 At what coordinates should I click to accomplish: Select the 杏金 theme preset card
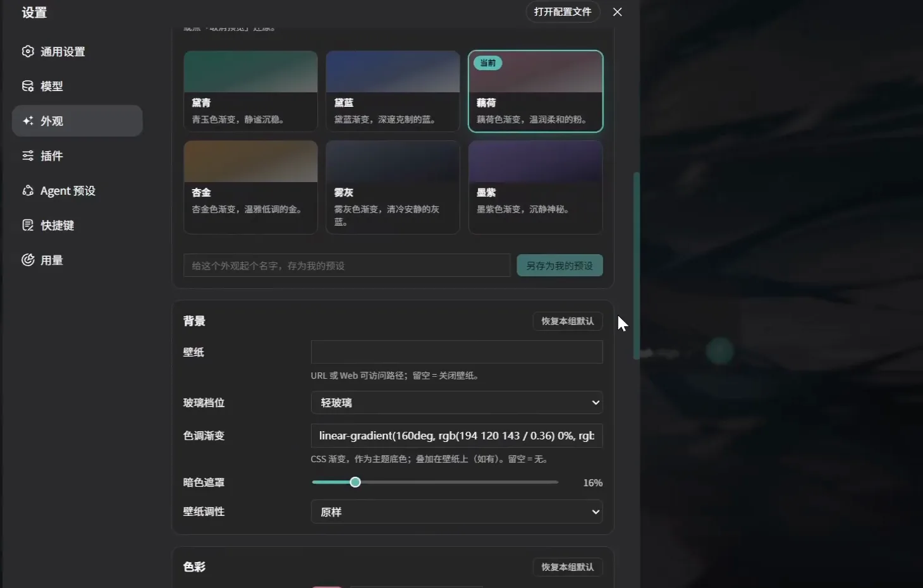250,187
